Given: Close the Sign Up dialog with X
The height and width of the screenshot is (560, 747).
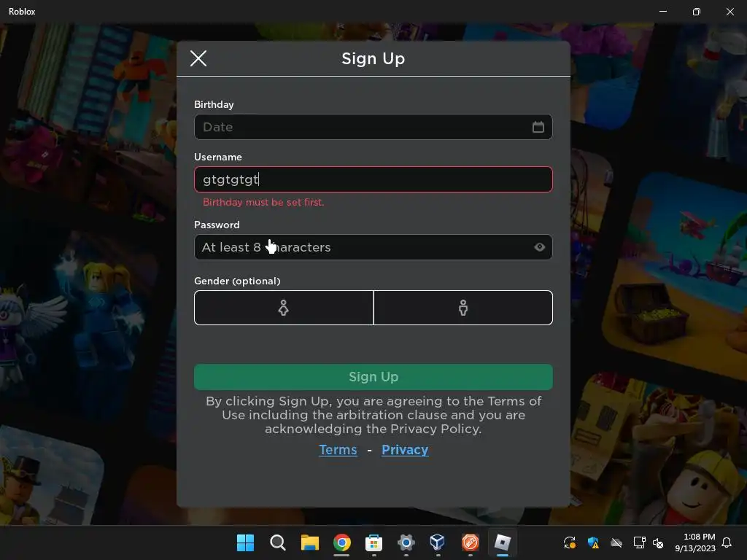Looking at the screenshot, I should (198, 58).
